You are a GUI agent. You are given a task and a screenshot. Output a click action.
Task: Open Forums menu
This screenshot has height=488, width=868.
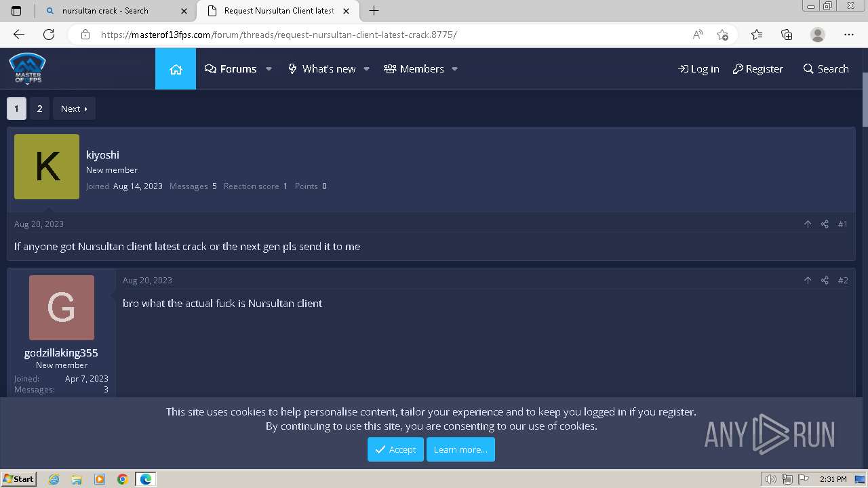231,69
